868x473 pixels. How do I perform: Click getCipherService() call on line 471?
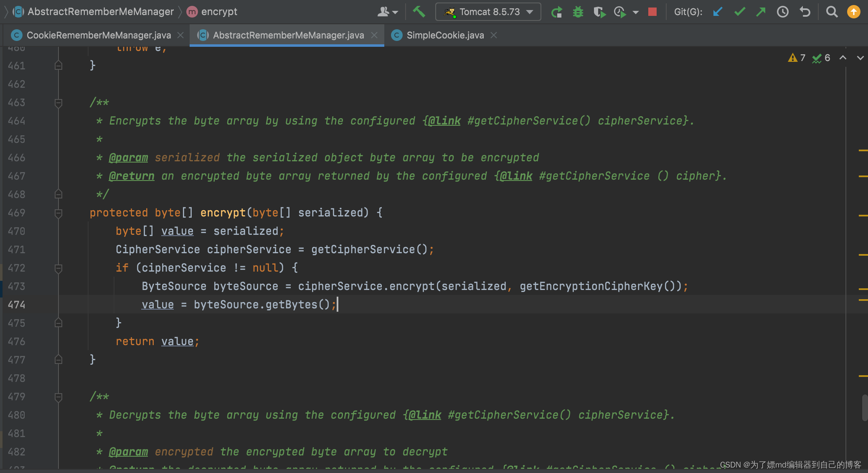369,249
